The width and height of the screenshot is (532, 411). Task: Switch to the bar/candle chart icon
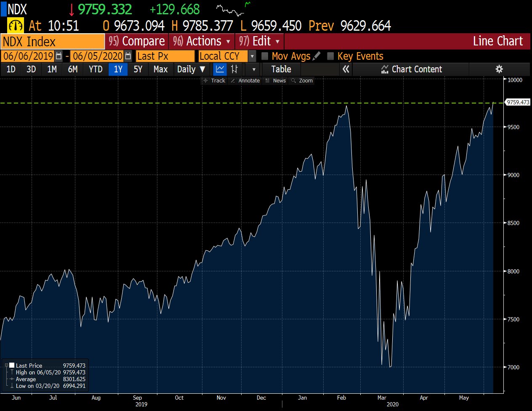[x=234, y=69]
